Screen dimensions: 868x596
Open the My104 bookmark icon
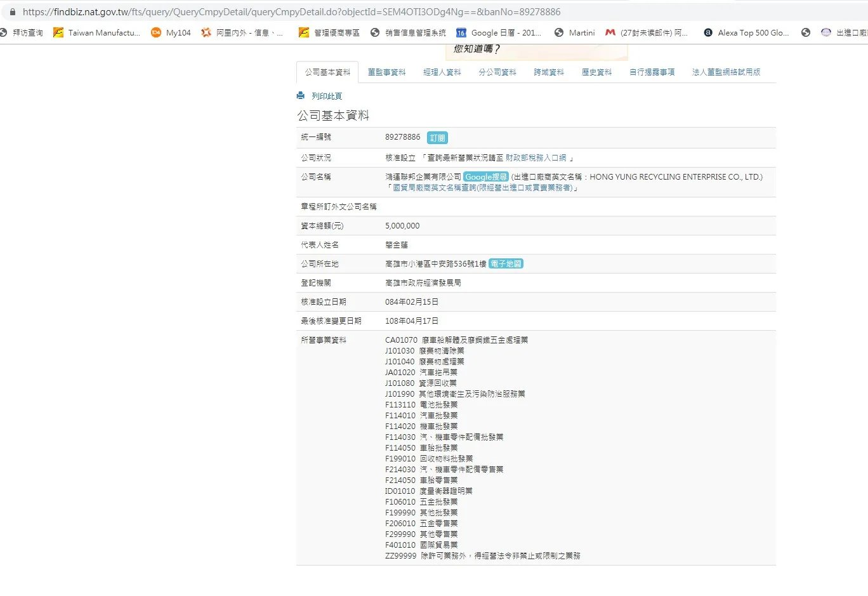(x=156, y=32)
